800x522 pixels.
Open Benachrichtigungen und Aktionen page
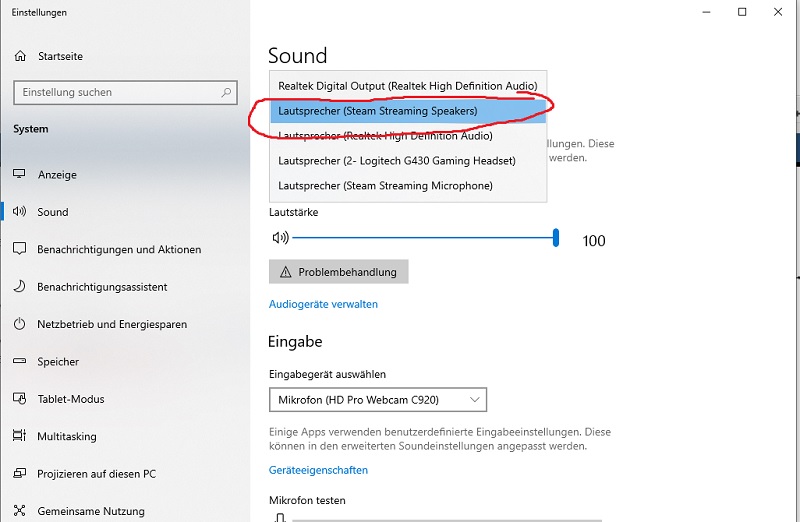[x=125, y=249]
